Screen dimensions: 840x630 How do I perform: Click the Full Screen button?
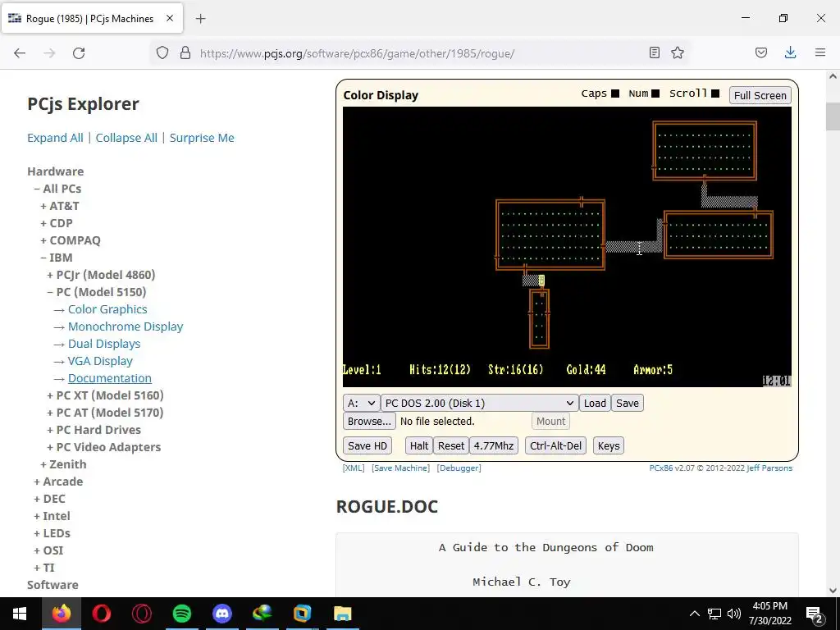point(760,95)
